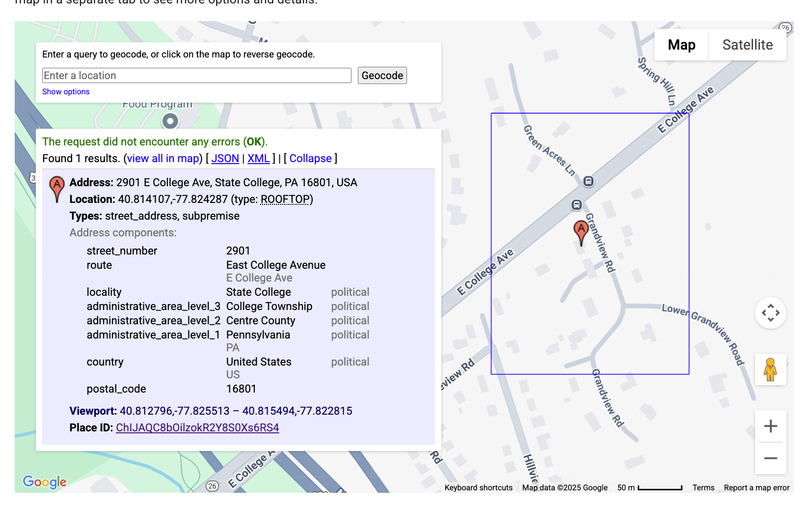
Task: Click the view all in map link
Action: click(163, 159)
